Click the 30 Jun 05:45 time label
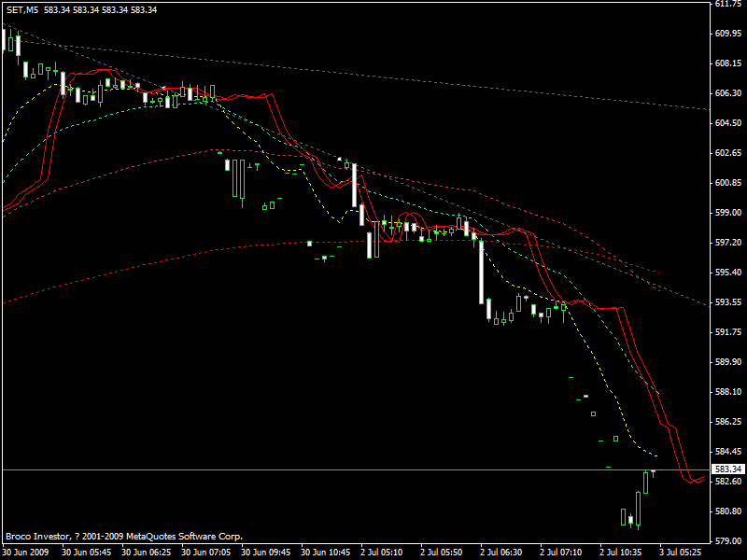 click(x=86, y=553)
